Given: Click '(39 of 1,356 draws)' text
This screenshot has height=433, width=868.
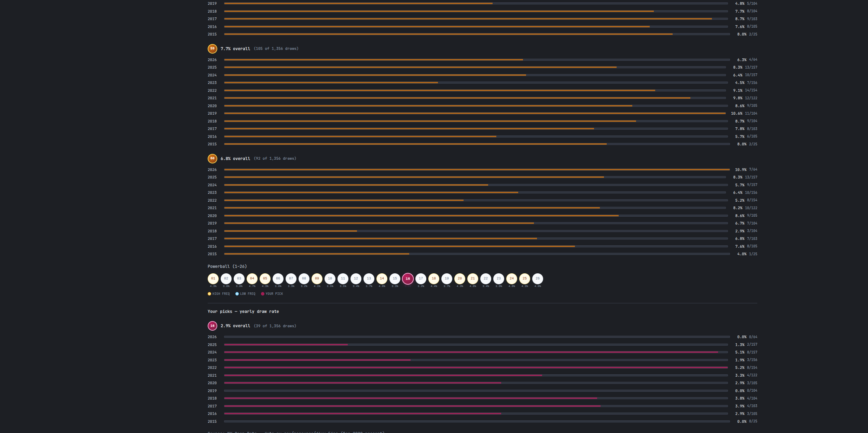Looking at the screenshot, I should 275,326.
